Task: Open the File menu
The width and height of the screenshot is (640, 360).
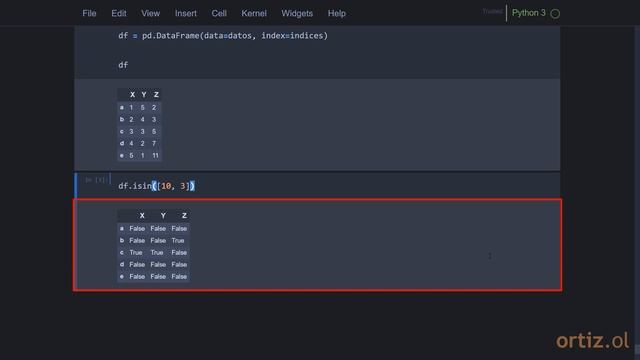Action: pos(89,13)
